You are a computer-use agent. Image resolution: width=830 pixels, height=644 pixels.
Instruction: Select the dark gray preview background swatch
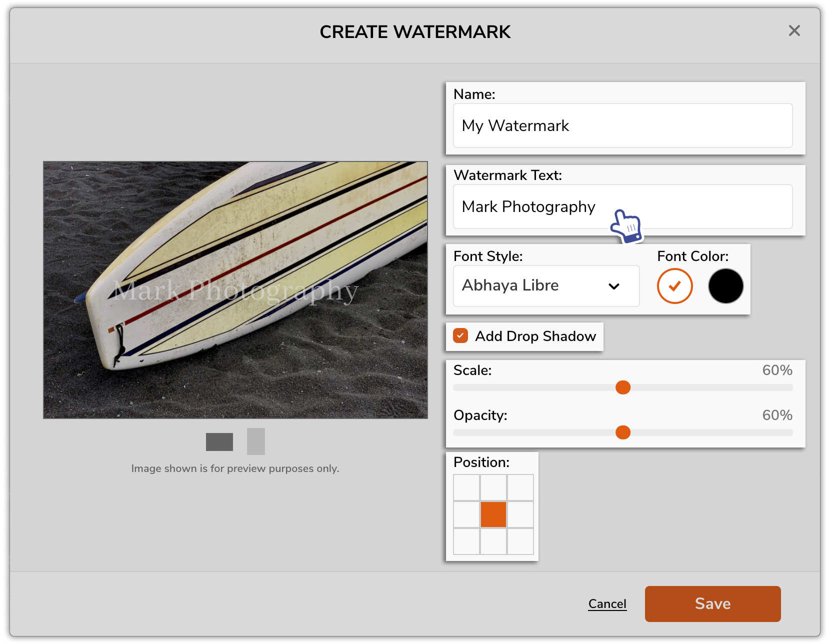coord(219,441)
